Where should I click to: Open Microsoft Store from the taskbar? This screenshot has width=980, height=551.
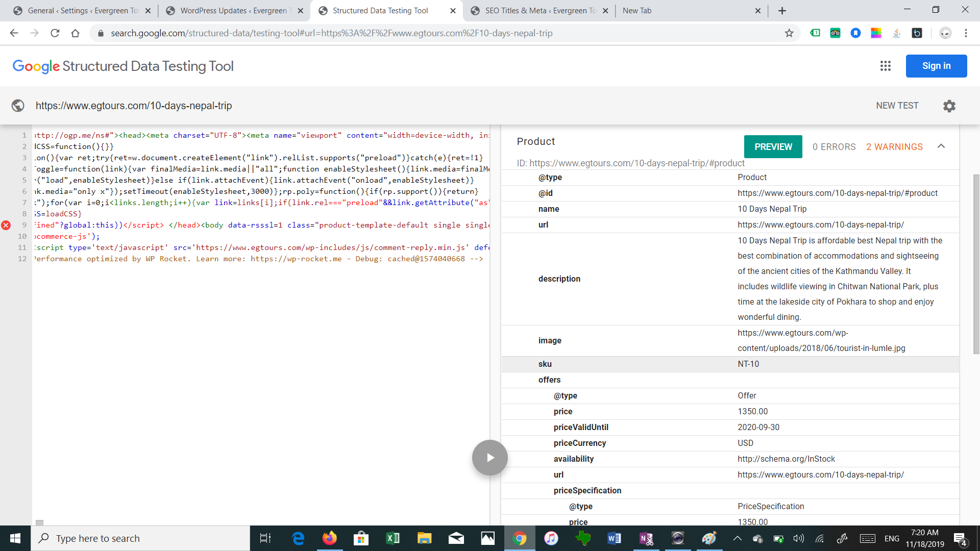tap(361, 538)
